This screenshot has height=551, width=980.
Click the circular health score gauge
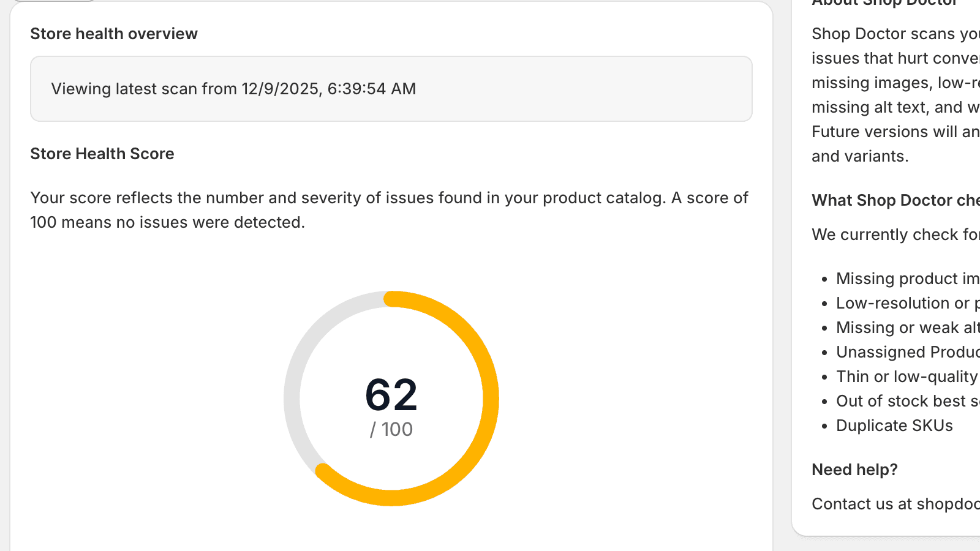tap(392, 398)
